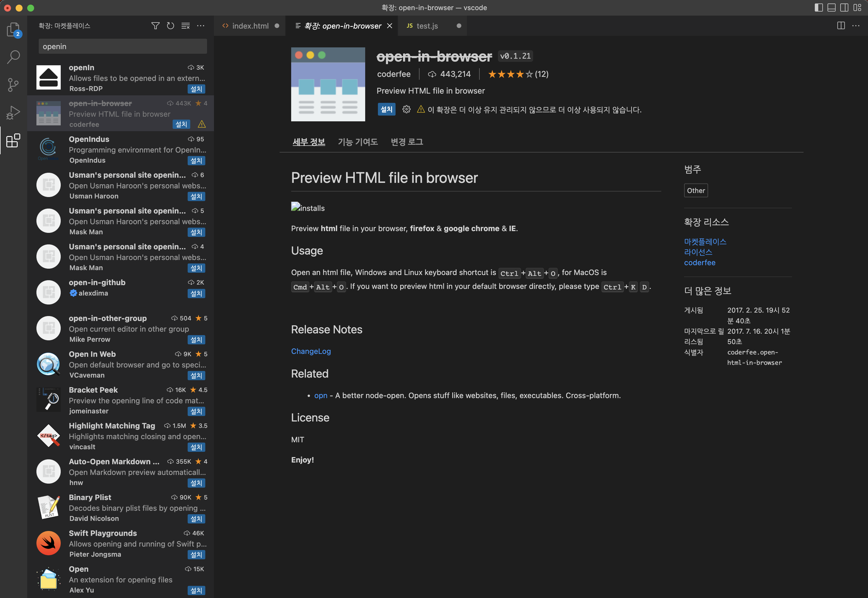The image size is (868, 598).
Task: Open the Explorer view in activity bar
Action: pos(13,29)
